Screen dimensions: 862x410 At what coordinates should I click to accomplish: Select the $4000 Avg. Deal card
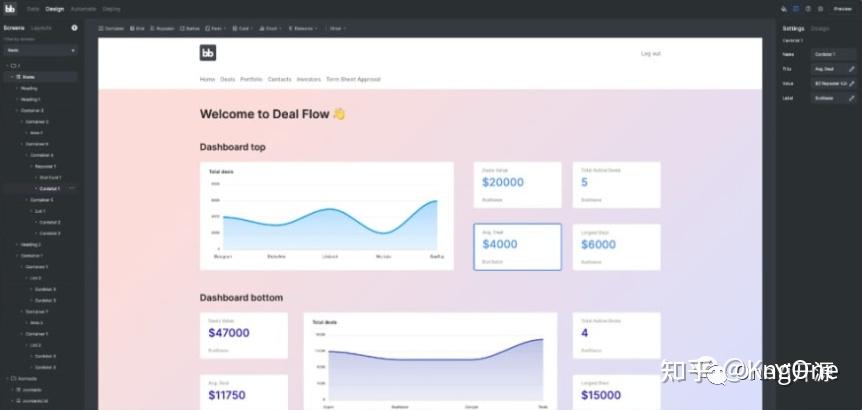coord(517,247)
